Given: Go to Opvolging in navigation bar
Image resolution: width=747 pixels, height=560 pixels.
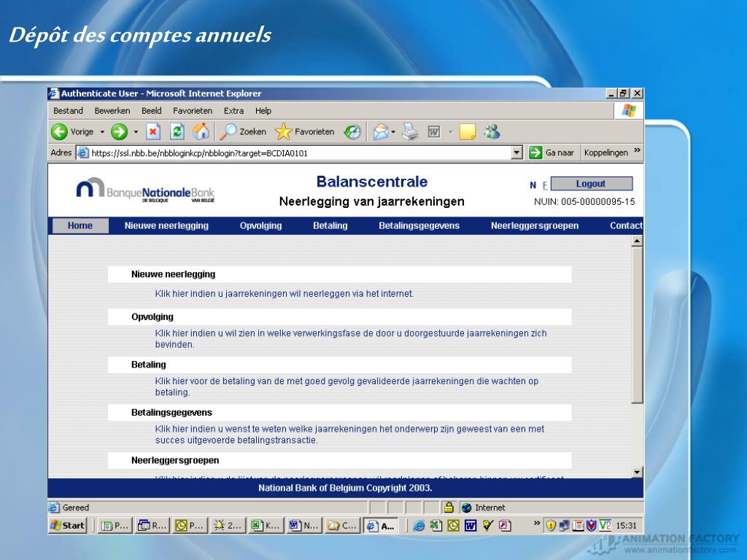Looking at the screenshot, I should pyautogui.click(x=260, y=226).
